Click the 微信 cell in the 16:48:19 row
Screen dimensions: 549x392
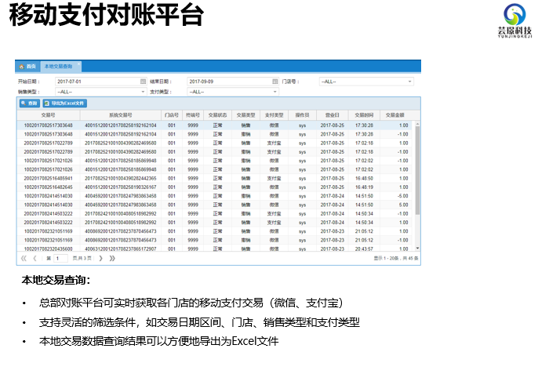click(x=274, y=187)
